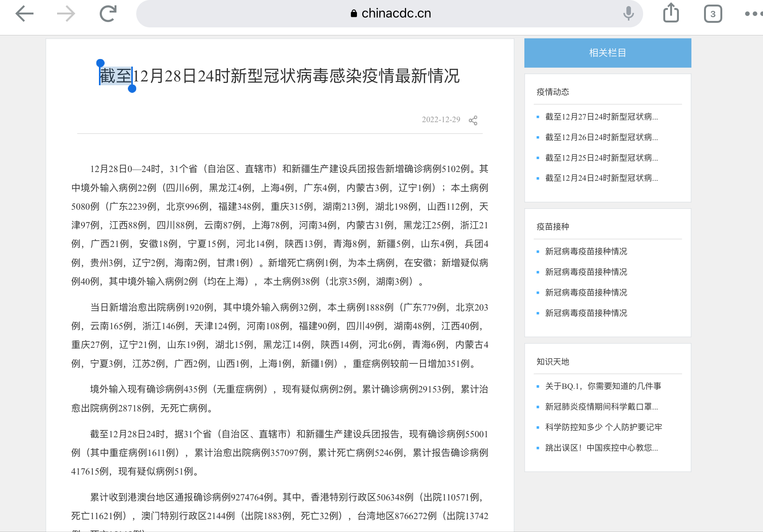Open the 关于BQ.1 article link
Screen dimensions: 763x532
point(603,386)
